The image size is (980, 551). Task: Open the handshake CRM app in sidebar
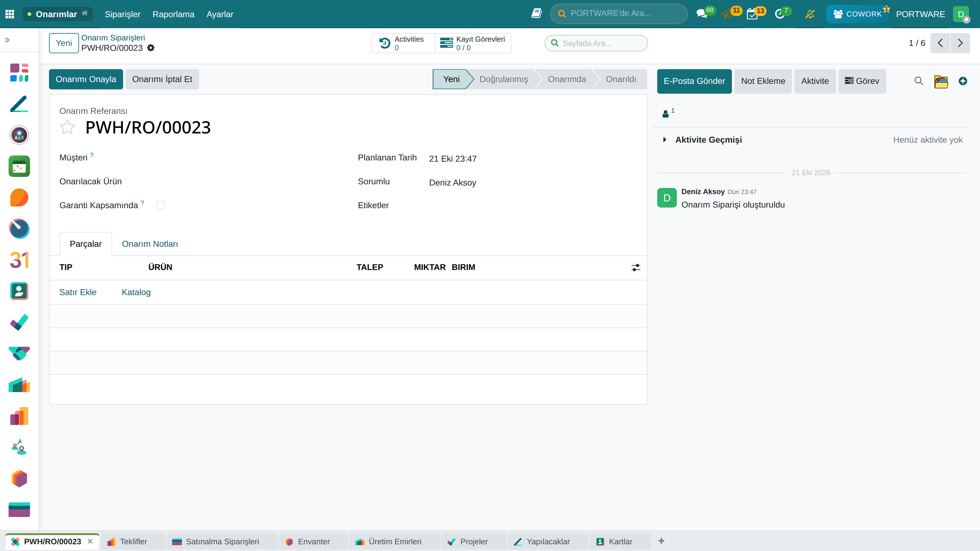click(19, 354)
